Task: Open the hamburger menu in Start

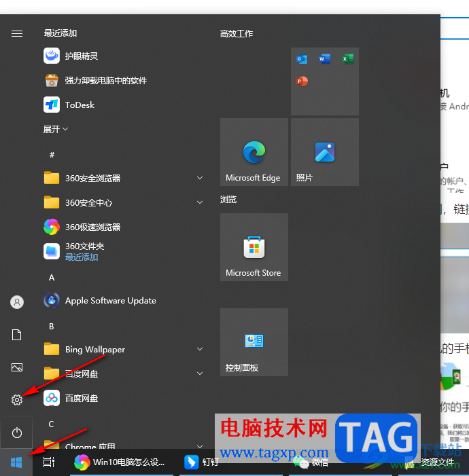Action: click(x=17, y=33)
